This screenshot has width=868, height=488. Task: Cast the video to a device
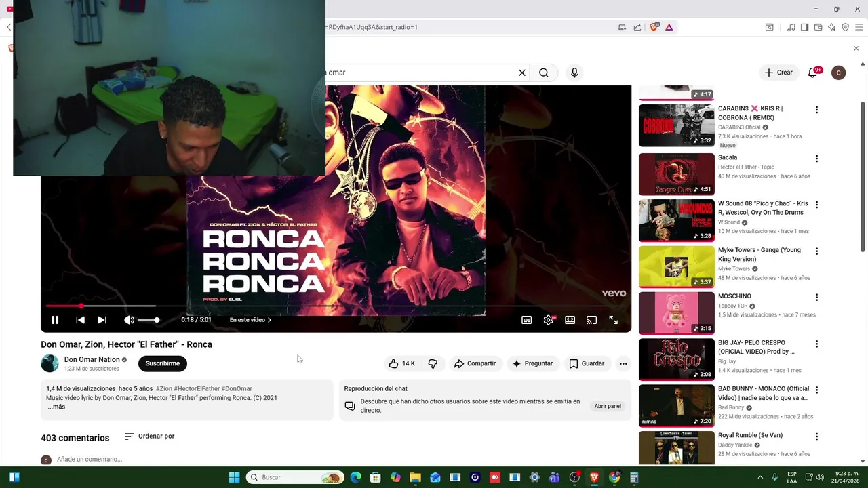pyautogui.click(x=591, y=320)
